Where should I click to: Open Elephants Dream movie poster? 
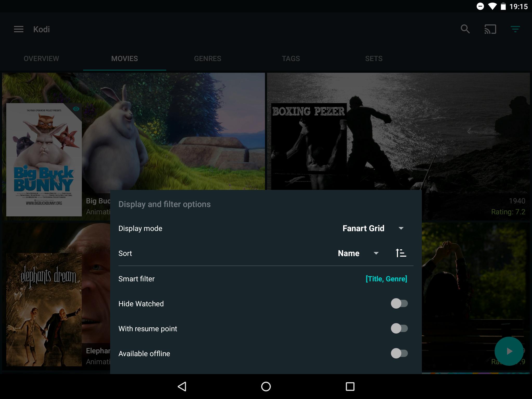click(44, 310)
